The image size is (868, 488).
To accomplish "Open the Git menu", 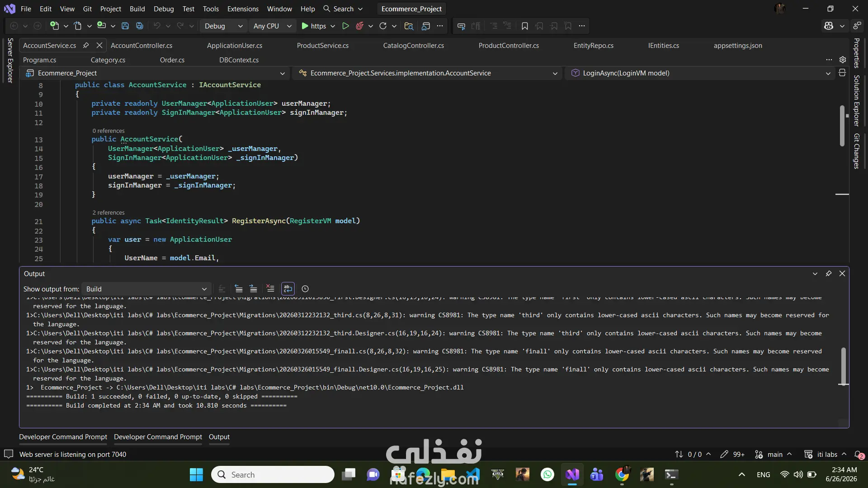I will click(x=87, y=9).
